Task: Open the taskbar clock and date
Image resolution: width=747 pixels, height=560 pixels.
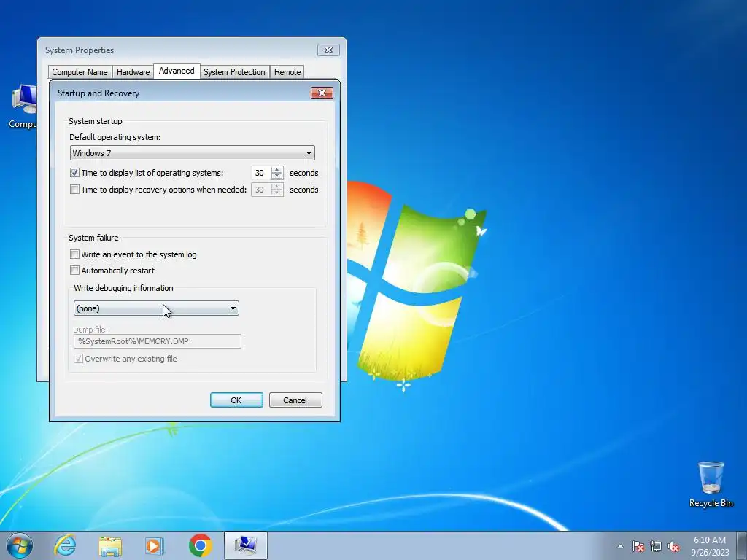Action: [x=710, y=546]
